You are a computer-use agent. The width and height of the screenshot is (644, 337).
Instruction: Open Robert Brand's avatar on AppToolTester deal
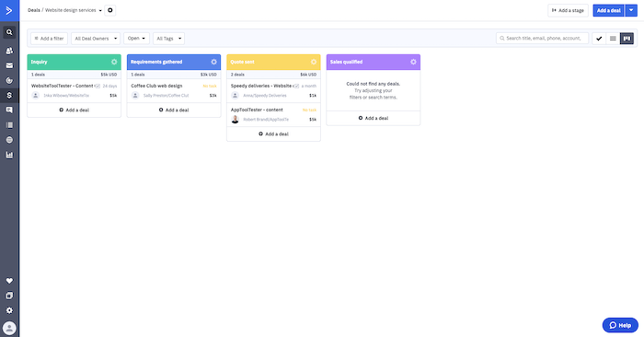pos(235,119)
